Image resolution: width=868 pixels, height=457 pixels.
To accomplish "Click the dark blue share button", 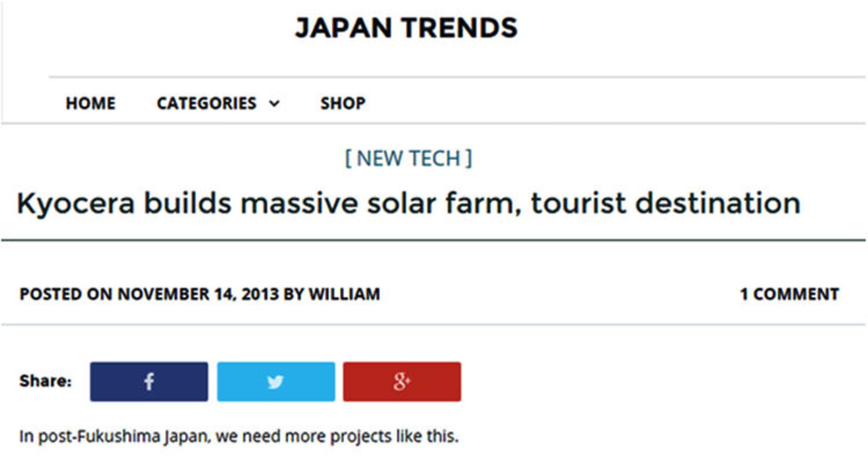I will (x=149, y=382).
